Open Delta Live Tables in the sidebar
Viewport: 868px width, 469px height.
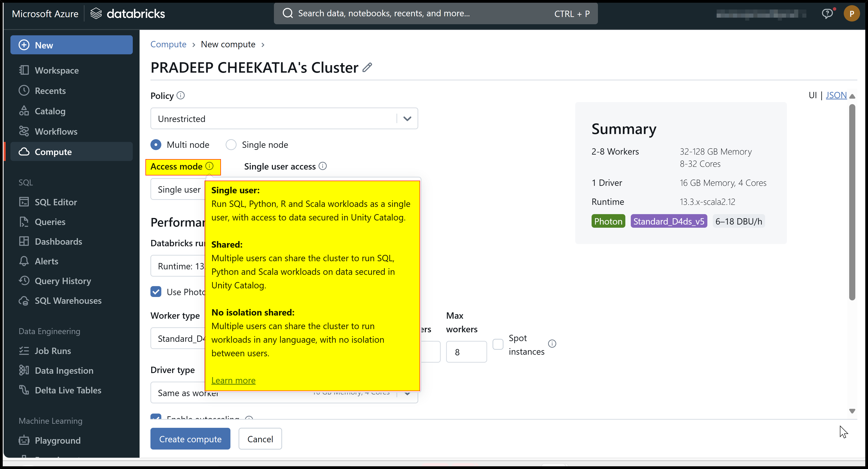point(71,390)
